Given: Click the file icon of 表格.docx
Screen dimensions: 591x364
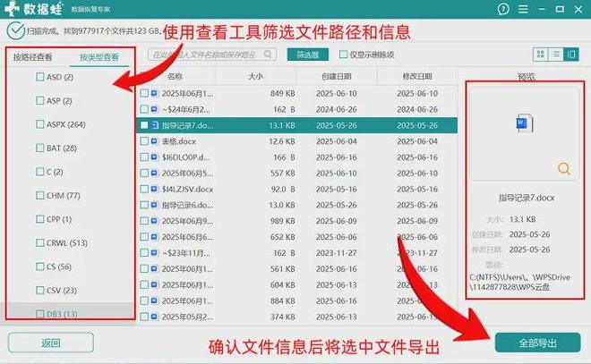Looking at the screenshot, I should point(154,141).
